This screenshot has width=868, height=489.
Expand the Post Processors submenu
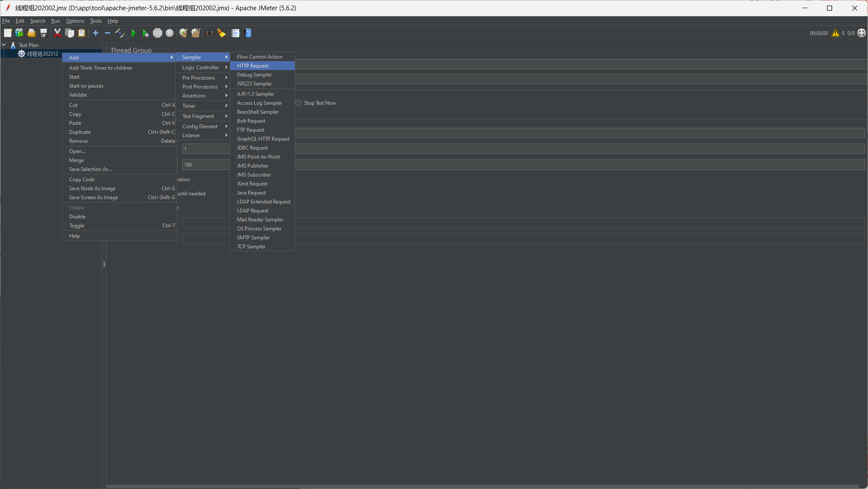pos(202,86)
